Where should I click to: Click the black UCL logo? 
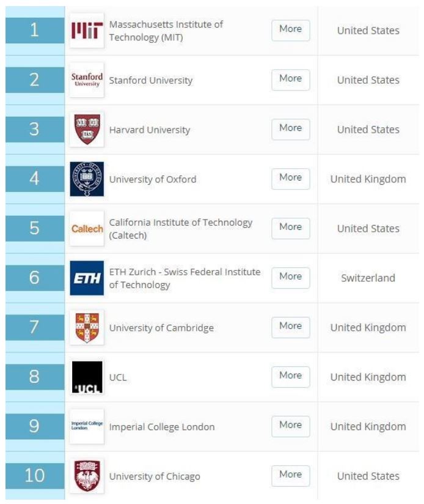pos(87,377)
